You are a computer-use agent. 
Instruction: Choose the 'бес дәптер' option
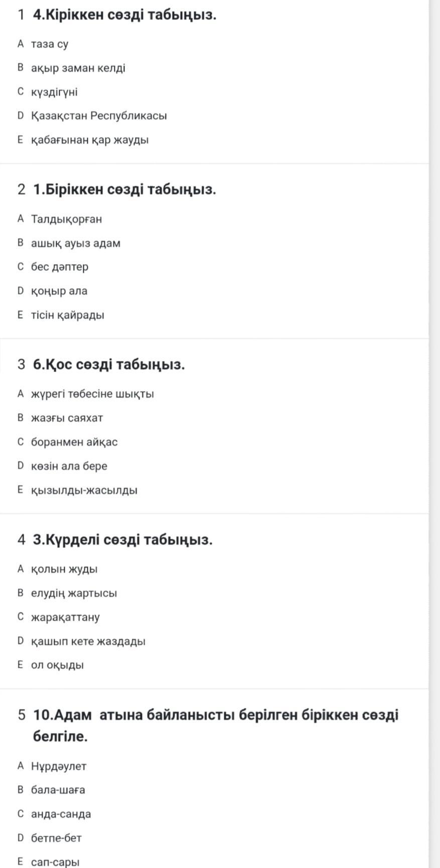[x=59, y=267]
